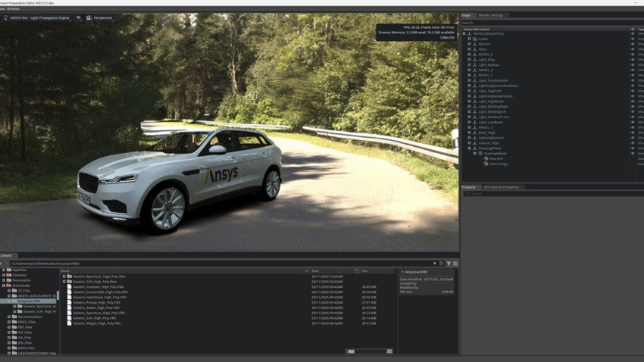The image size is (644, 362).
Task: Expand the WHEEL_0 node
Action: [470, 55]
